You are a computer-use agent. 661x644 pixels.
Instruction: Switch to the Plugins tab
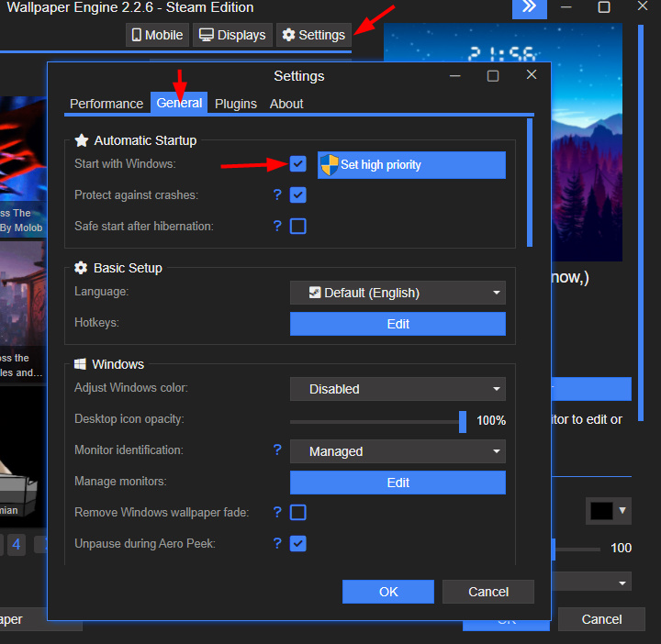pyautogui.click(x=236, y=104)
